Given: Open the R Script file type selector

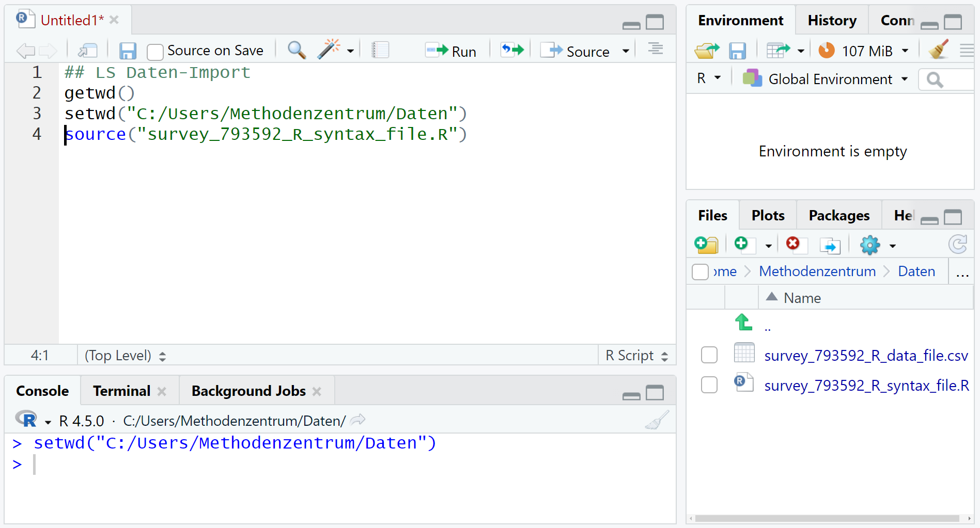Looking at the screenshot, I should (x=636, y=356).
